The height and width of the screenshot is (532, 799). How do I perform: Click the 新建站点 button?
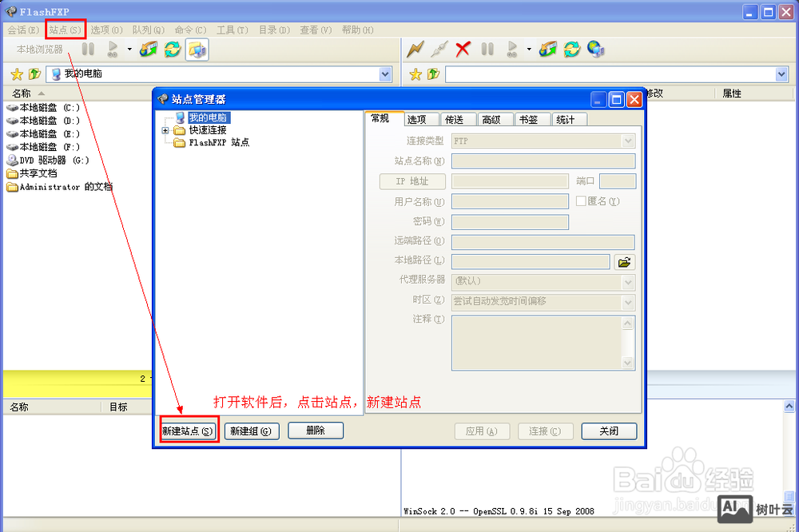point(189,431)
